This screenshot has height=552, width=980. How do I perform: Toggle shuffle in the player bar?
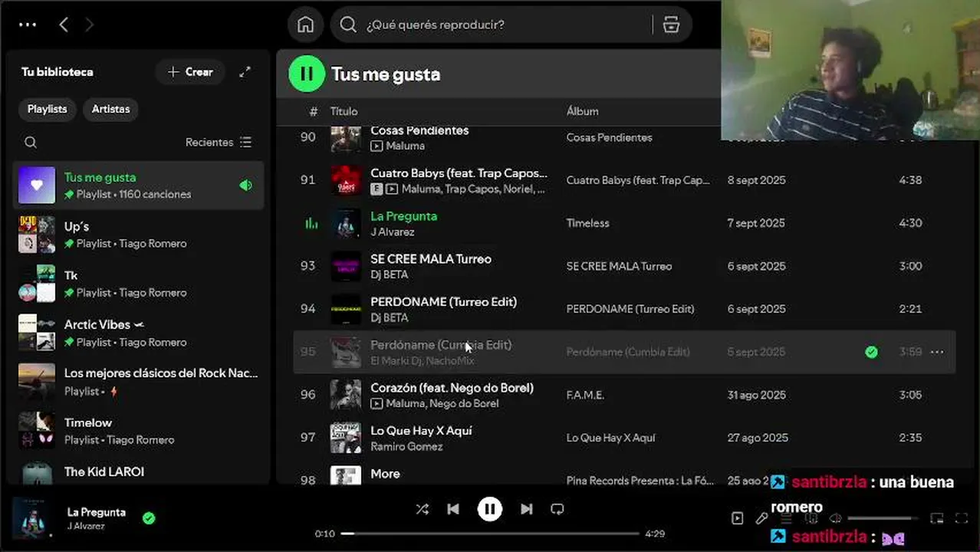pyautogui.click(x=422, y=509)
